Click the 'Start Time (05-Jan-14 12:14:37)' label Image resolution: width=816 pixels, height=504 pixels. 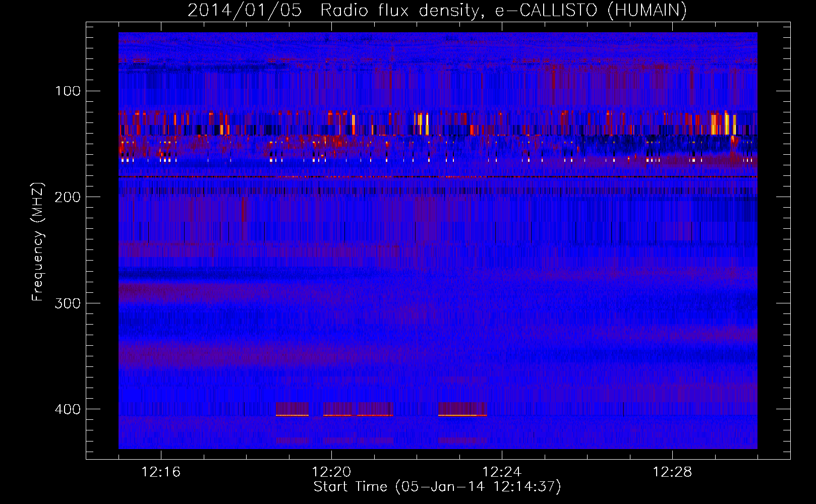pyautogui.click(x=437, y=487)
